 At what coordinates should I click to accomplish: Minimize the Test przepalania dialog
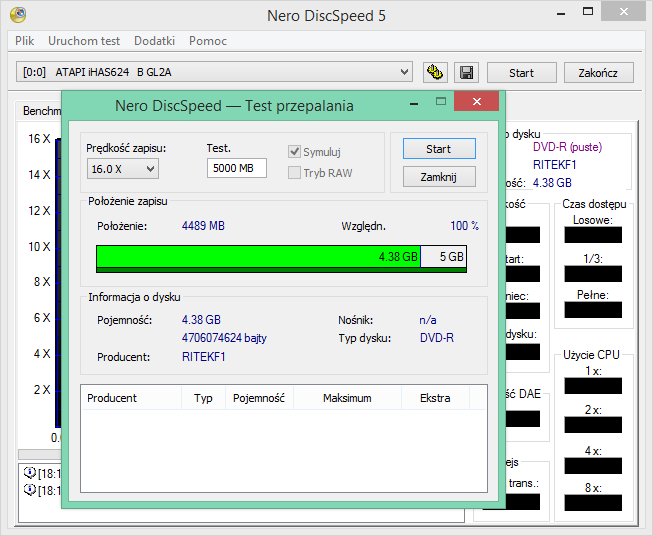point(415,103)
